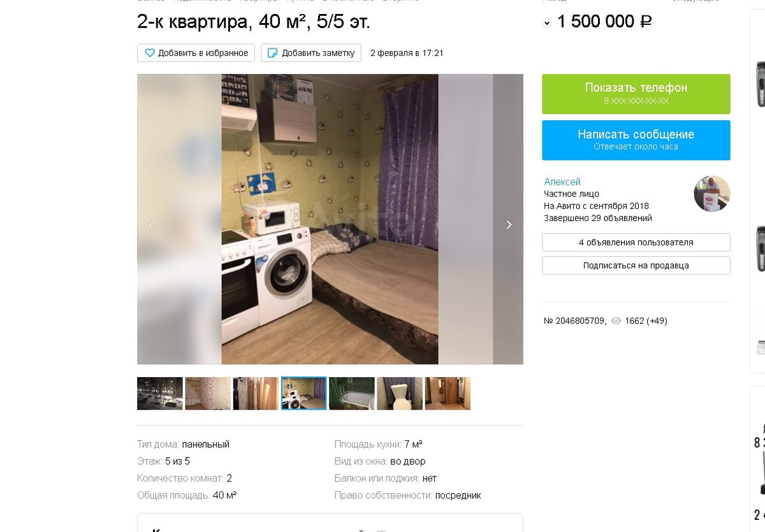Click the eye views counter icon
This screenshot has height=532, width=765.
pyautogui.click(x=616, y=321)
